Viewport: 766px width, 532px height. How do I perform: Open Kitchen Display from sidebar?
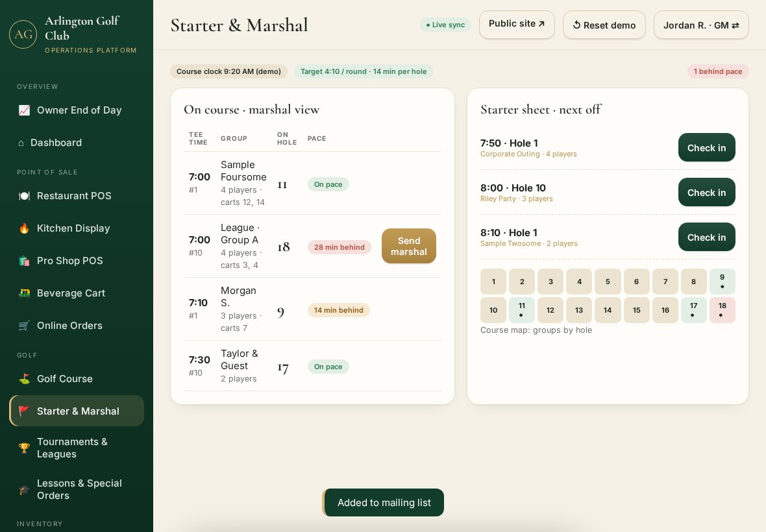coord(77,228)
